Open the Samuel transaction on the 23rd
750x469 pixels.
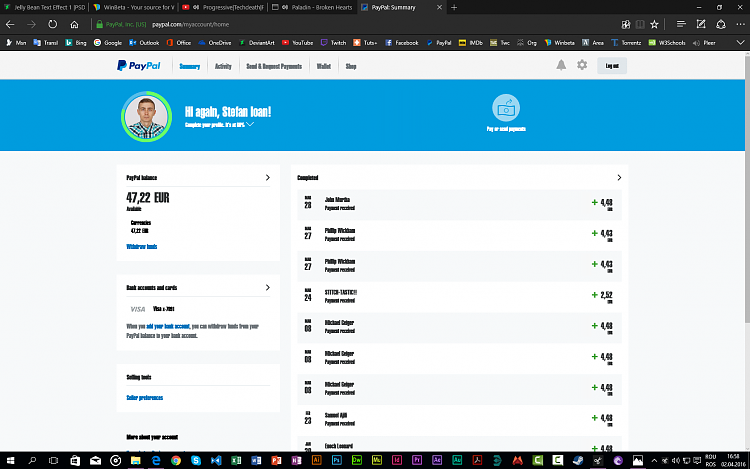coord(459,420)
